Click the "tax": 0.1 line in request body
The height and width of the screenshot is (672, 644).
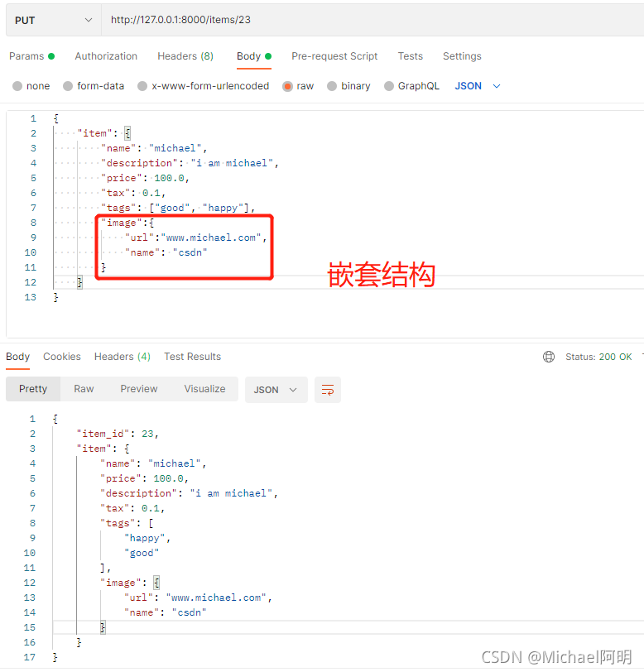tap(133, 194)
